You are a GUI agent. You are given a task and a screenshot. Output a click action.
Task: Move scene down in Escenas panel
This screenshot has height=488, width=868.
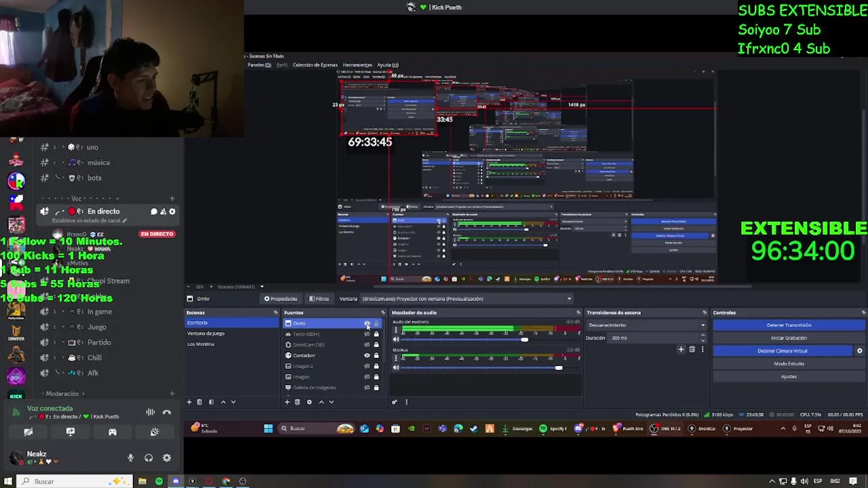pyautogui.click(x=233, y=402)
